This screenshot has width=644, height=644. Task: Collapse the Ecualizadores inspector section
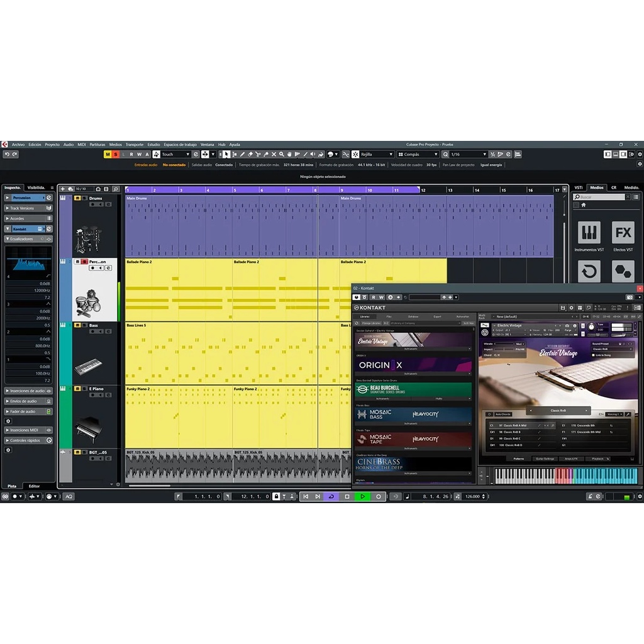pyautogui.click(x=28, y=238)
